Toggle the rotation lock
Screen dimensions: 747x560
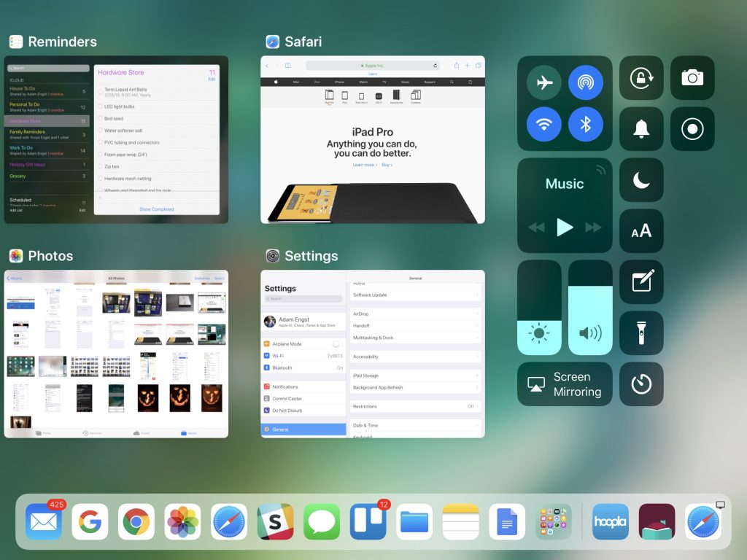(x=641, y=77)
